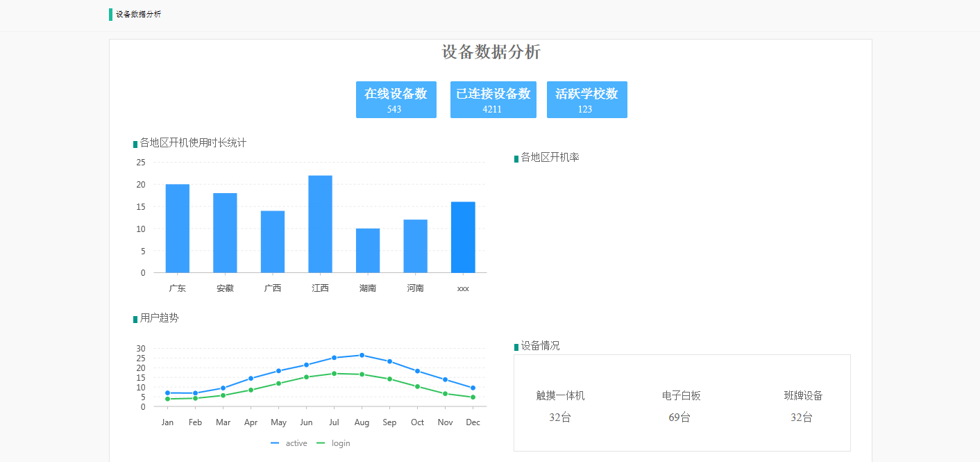Select the highlighted xxx bar
This screenshot has height=462, width=980.
click(x=463, y=238)
